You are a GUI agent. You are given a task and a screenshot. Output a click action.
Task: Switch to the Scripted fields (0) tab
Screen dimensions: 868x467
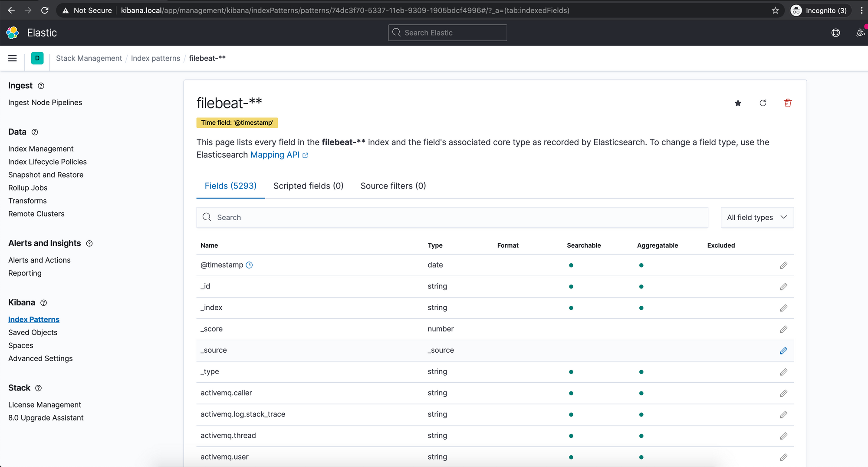click(308, 186)
